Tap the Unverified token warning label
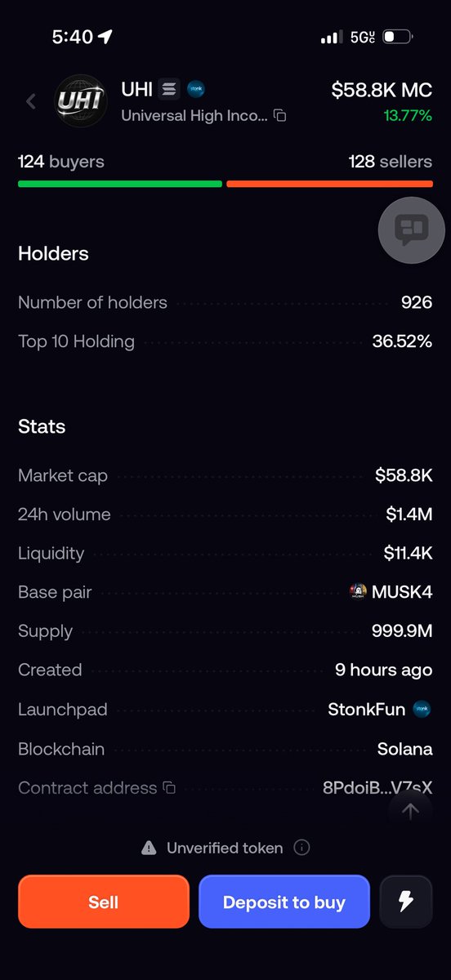 (x=225, y=848)
